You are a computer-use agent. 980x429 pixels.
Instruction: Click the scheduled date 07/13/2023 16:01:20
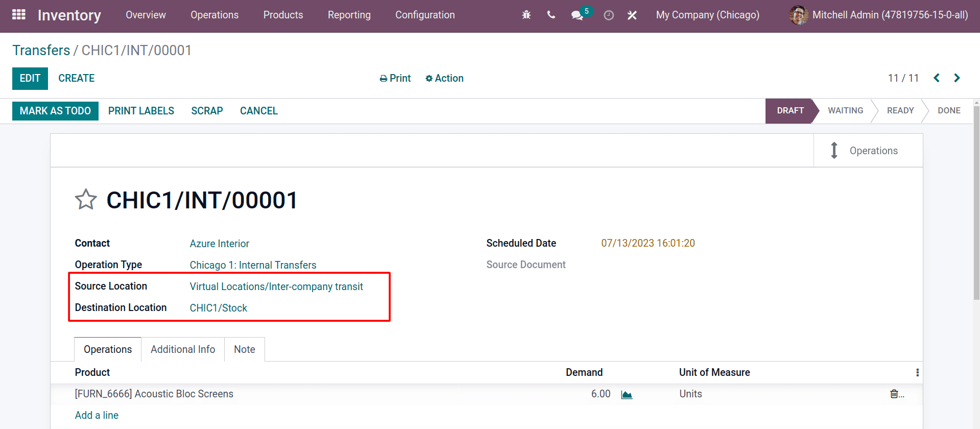pyautogui.click(x=648, y=243)
